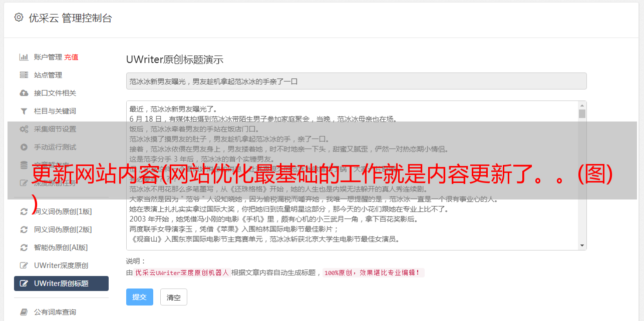
Task: Click the cloud upload icon for 接口文件相关
Action: tap(24, 93)
